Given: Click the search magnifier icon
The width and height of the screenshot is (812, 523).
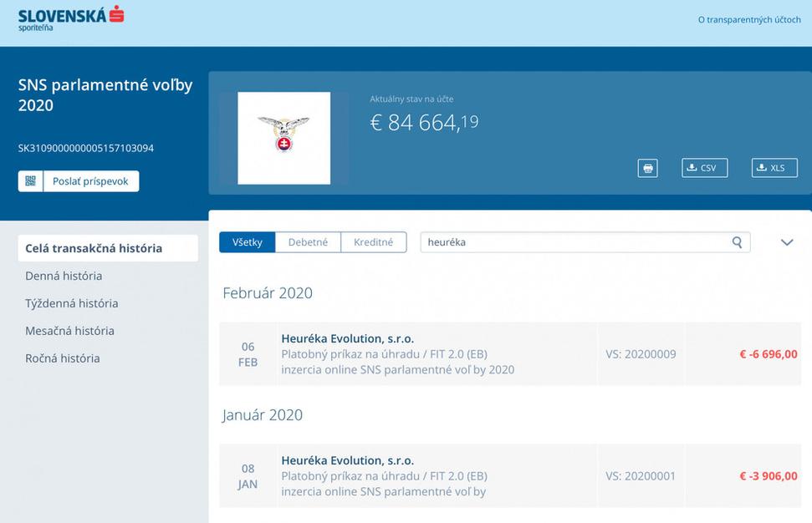Looking at the screenshot, I should tap(737, 242).
